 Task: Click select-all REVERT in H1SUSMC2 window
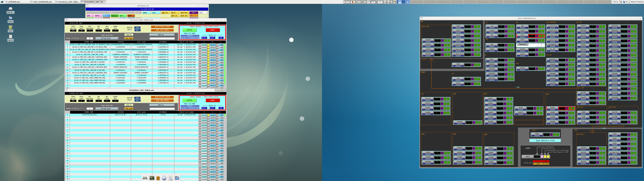coord(204,108)
